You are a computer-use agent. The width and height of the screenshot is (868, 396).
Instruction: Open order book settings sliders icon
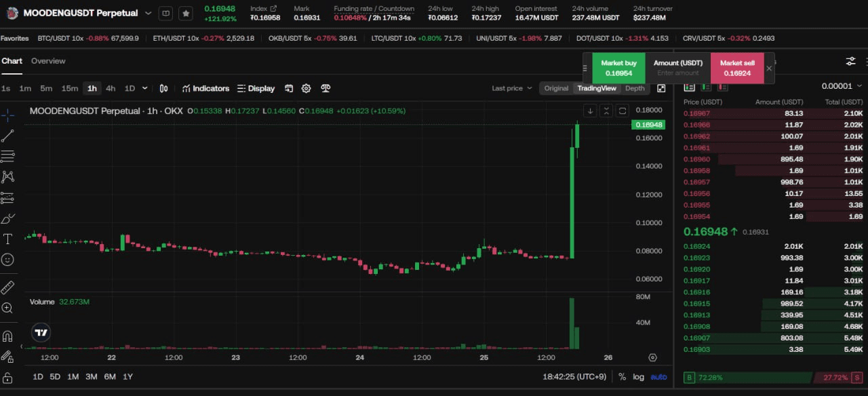tap(850, 61)
